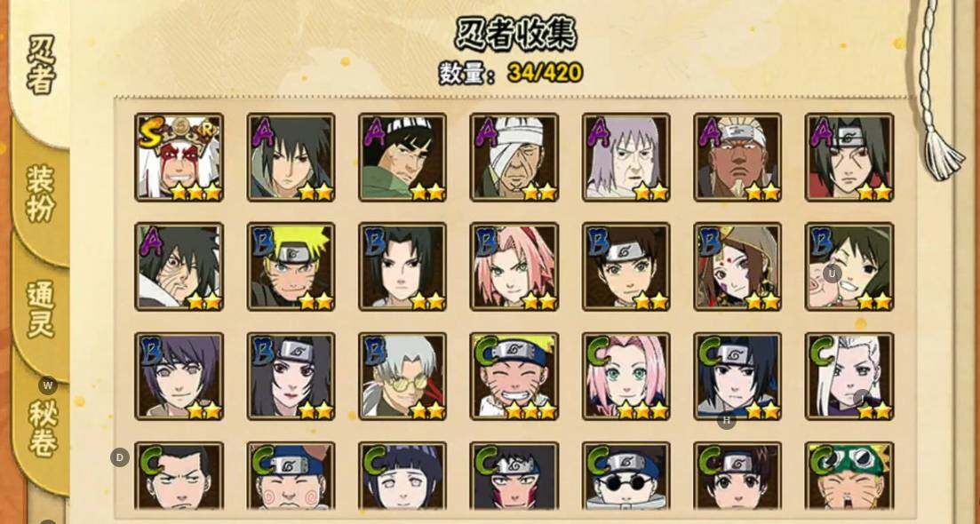Image resolution: width=980 pixels, height=524 pixels.
Task: Click the C-rank white-haired Ino portrait
Action: (849, 376)
